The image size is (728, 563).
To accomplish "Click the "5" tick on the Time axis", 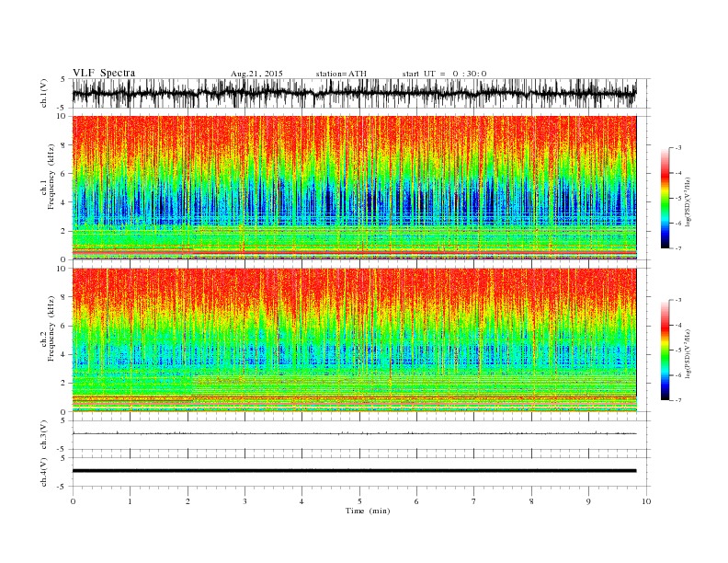I will pos(359,501).
